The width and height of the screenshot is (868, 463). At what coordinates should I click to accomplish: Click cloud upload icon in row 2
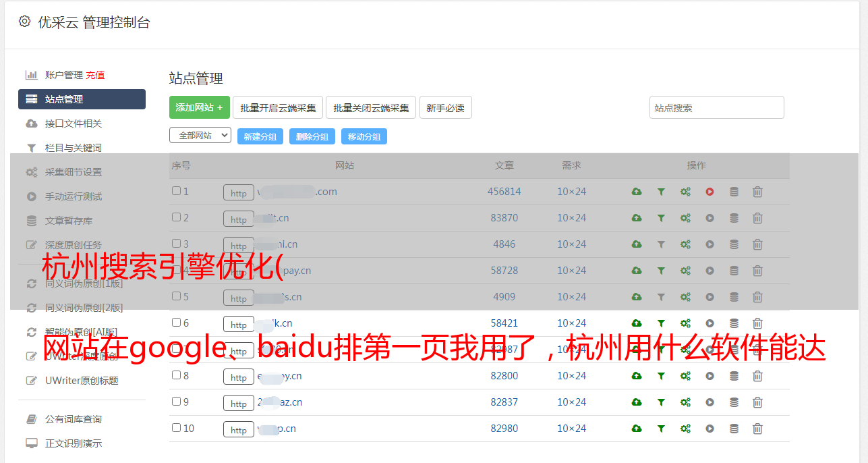pyautogui.click(x=637, y=218)
